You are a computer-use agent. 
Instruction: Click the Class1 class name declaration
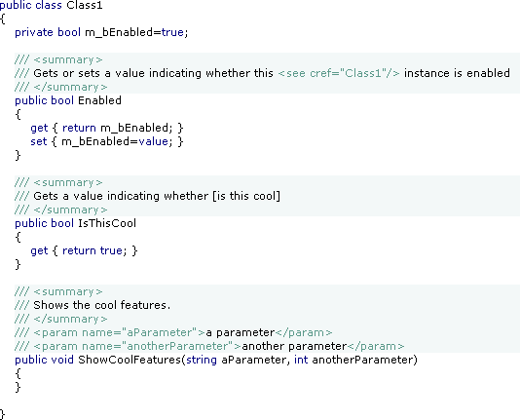click(85, 5)
